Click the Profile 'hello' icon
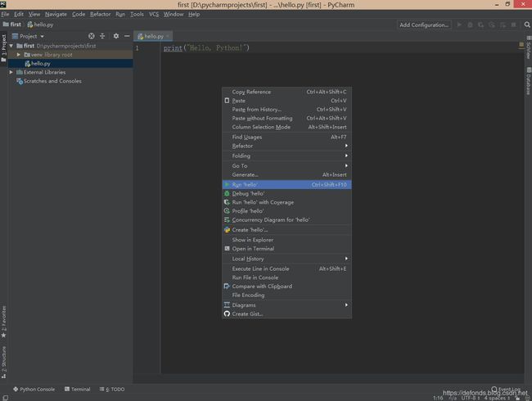The height and width of the screenshot is (401, 532). 227,211
